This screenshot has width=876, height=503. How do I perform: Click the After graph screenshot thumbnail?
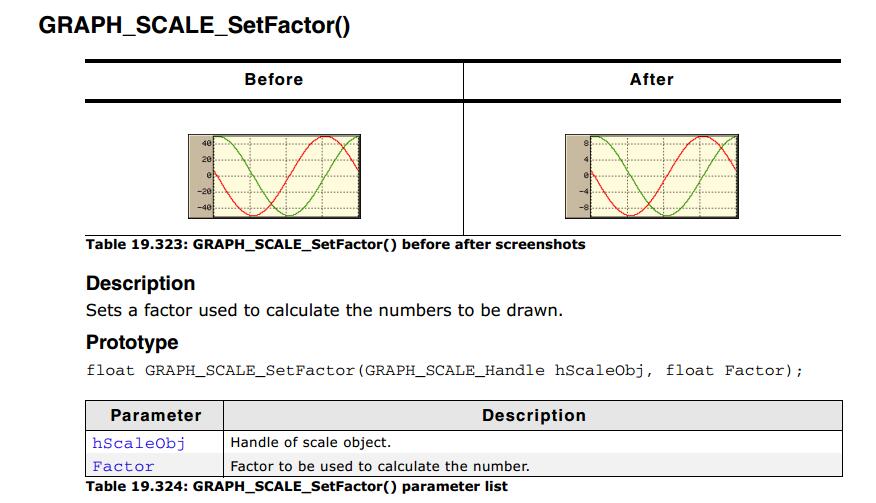point(652,176)
